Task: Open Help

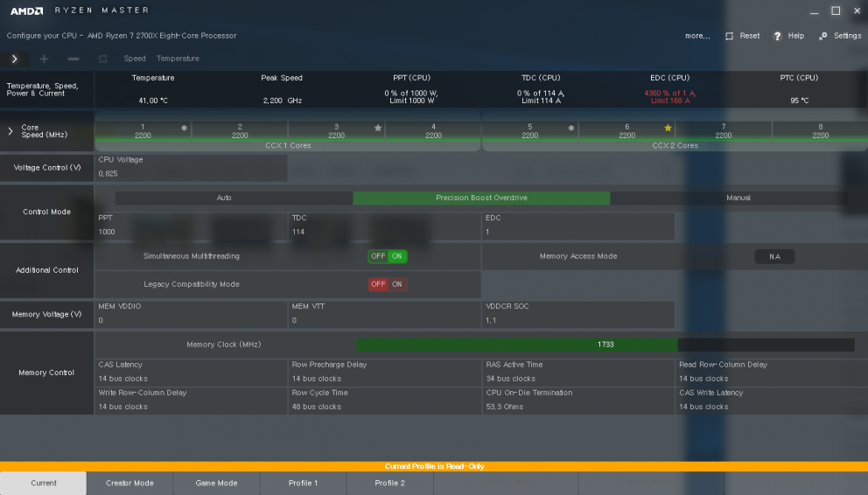Action: (x=796, y=36)
